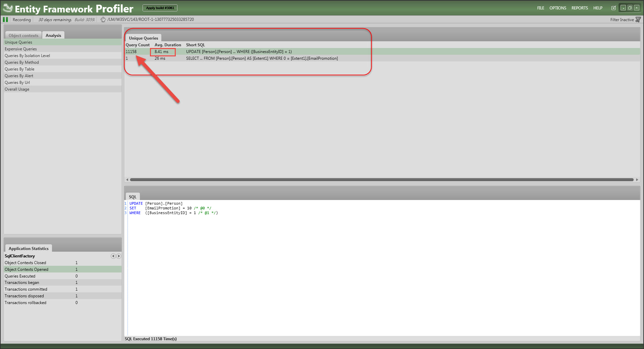This screenshot has width=644, height=349.
Task: Click the Queries Executed statistic row
Action: [63, 276]
